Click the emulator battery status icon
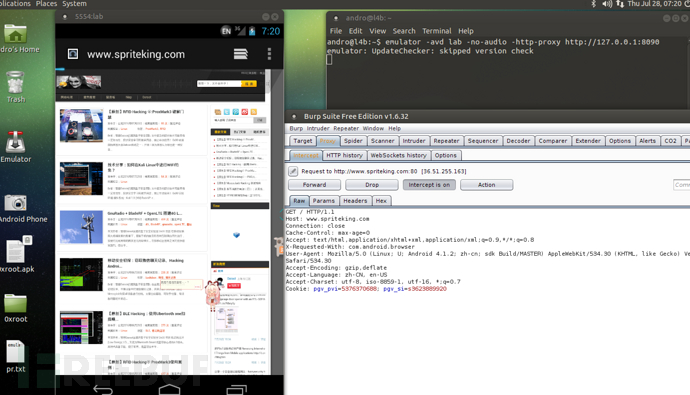690x395 pixels. click(252, 31)
